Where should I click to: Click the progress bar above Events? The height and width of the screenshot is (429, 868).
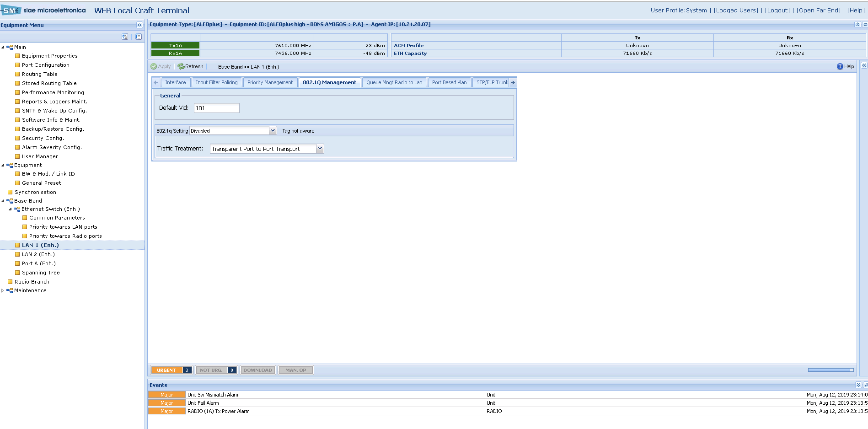point(830,370)
